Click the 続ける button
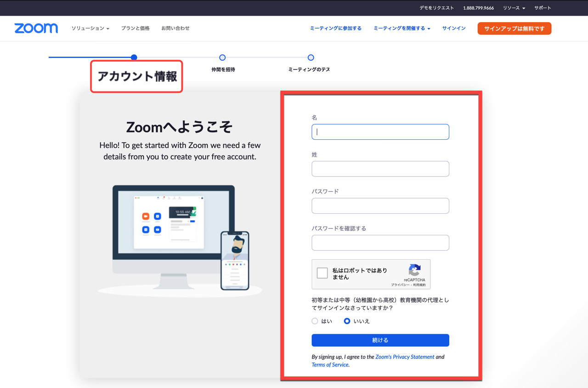The width and height of the screenshot is (588, 388). 380,340
